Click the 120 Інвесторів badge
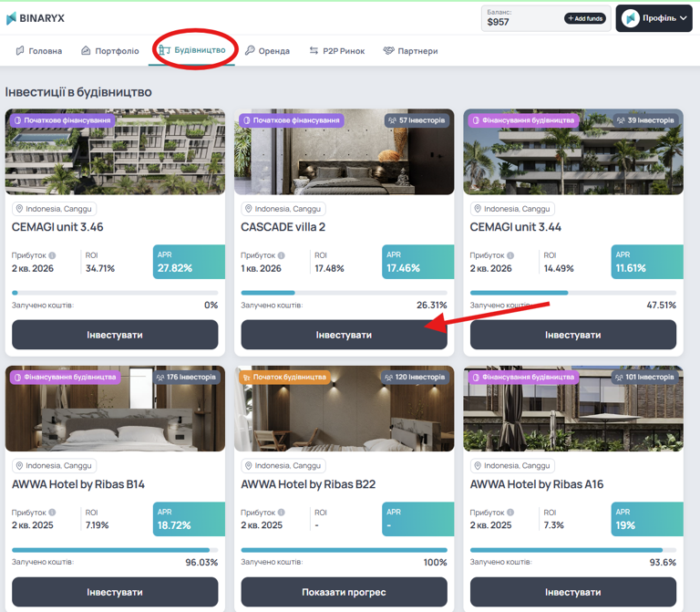Screen dimensions: 700x612 416,377
